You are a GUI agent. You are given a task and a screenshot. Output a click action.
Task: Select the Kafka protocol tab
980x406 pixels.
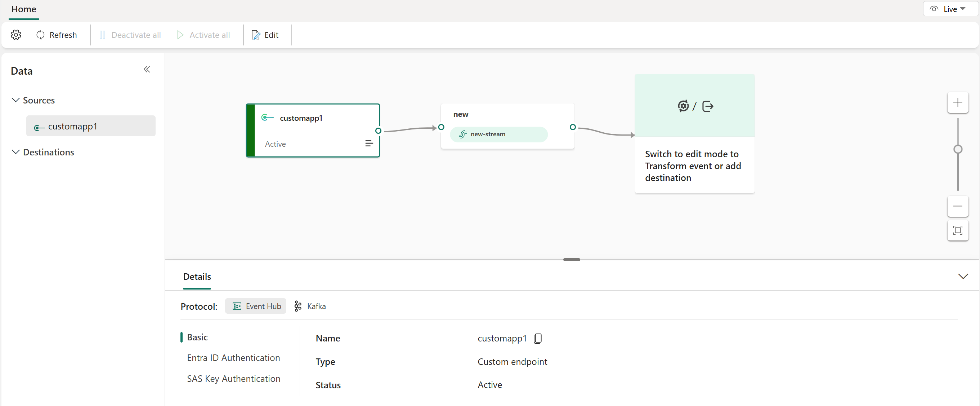coord(311,306)
